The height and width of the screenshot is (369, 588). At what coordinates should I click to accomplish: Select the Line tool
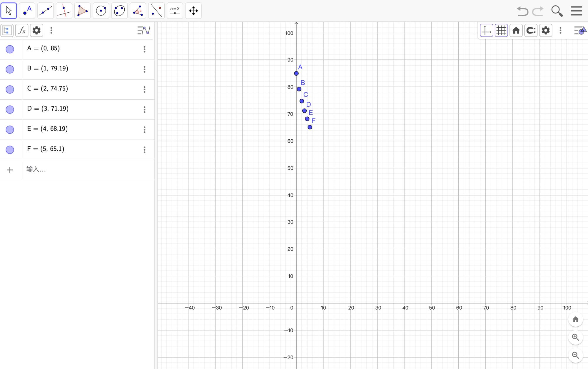click(x=46, y=11)
